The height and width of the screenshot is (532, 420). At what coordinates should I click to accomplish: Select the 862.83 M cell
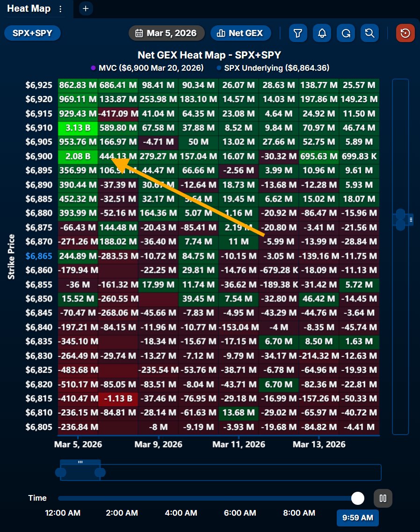(x=78, y=85)
